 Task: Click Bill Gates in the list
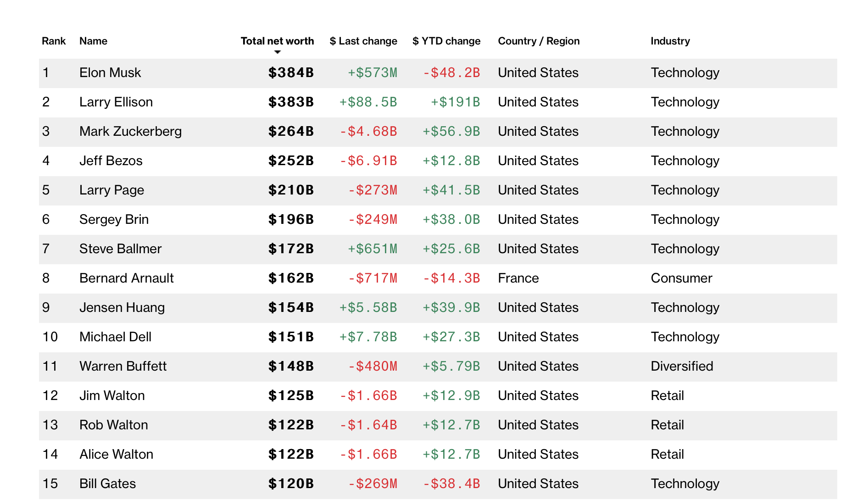pos(108,483)
